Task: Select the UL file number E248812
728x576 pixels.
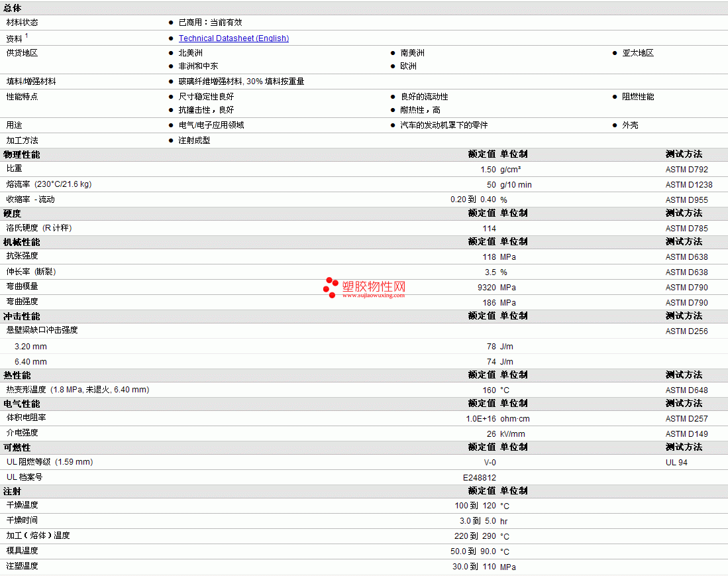Action: [480, 478]
